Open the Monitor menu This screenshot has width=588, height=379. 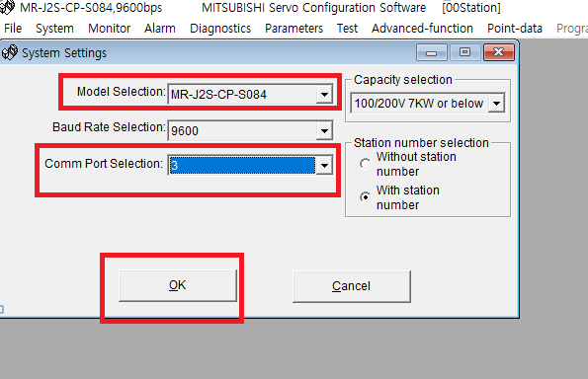[x=109, y=28]
